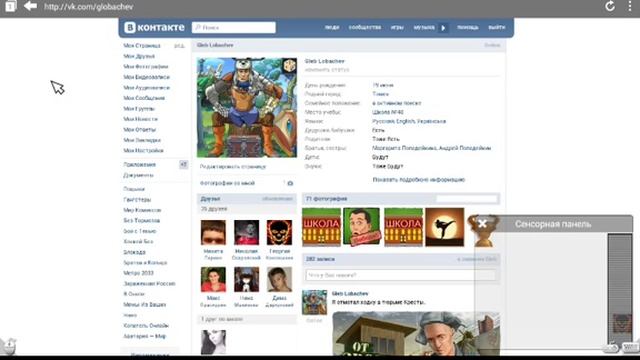Close the Сенсорная панель overlay
The height and width of the screenshot is (360, 640).
[x=482, y=224]
